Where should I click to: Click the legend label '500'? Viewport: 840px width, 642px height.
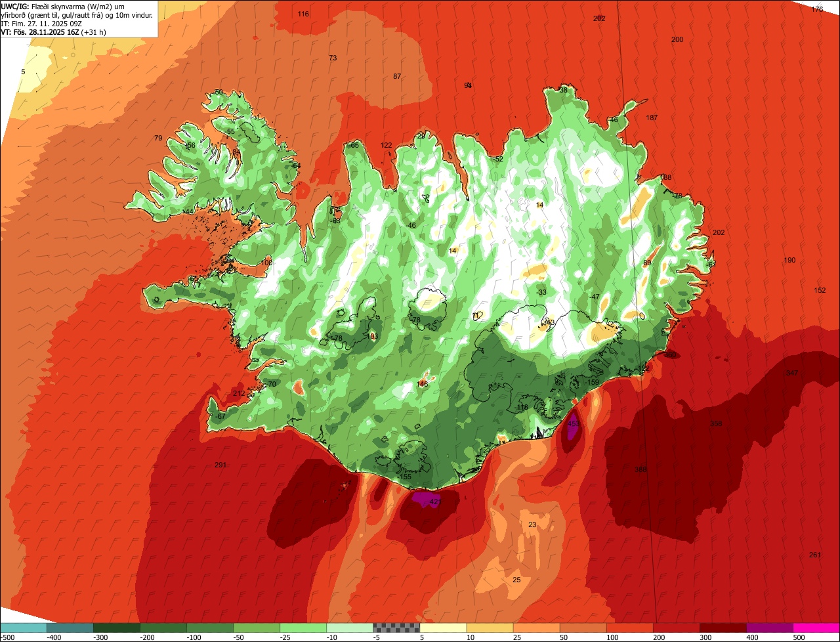click(x=799, y=637)
